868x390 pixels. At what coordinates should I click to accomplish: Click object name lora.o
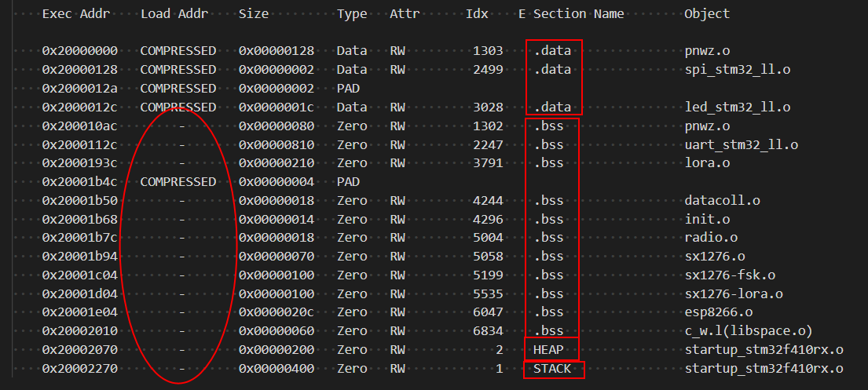click(x=707, y=163)
